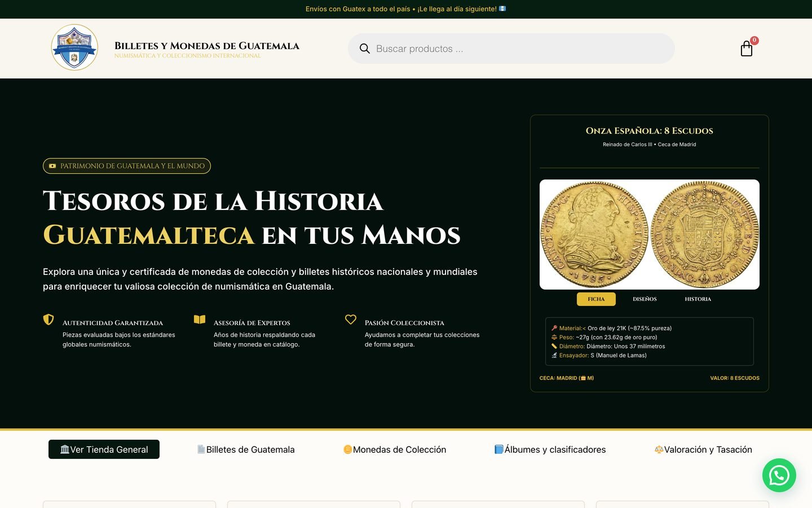This screenshot has width=812, height=508.
Task: Open the shopping cart bag icon
Action: (747, 49)
